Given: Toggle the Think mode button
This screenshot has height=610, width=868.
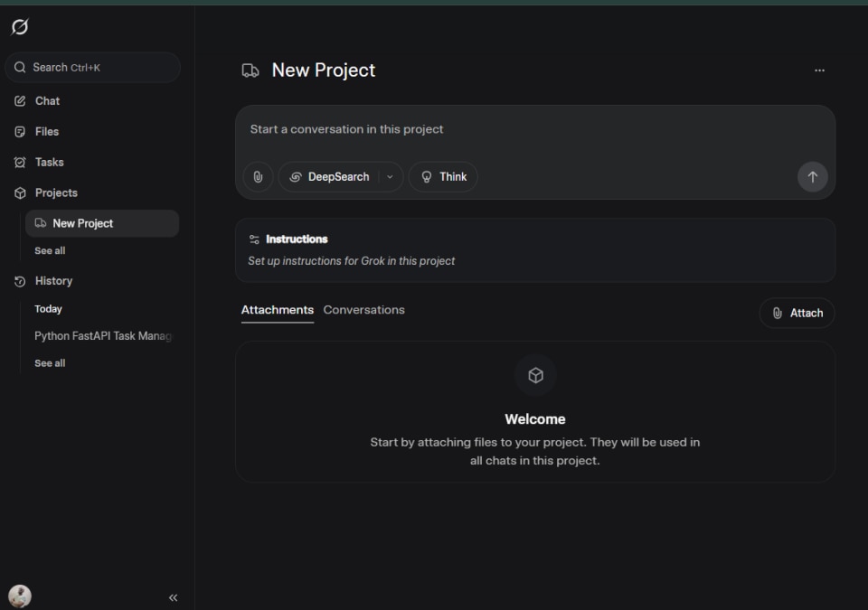Looking at the screenshot, I should click(443, 177).
